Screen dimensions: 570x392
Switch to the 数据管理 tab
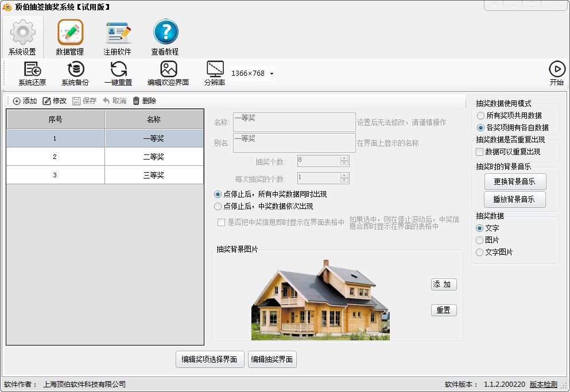70,38
